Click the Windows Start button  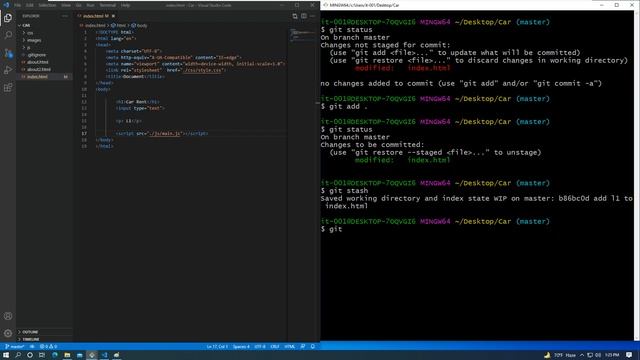pyautogui.click(x=6, y=355)
